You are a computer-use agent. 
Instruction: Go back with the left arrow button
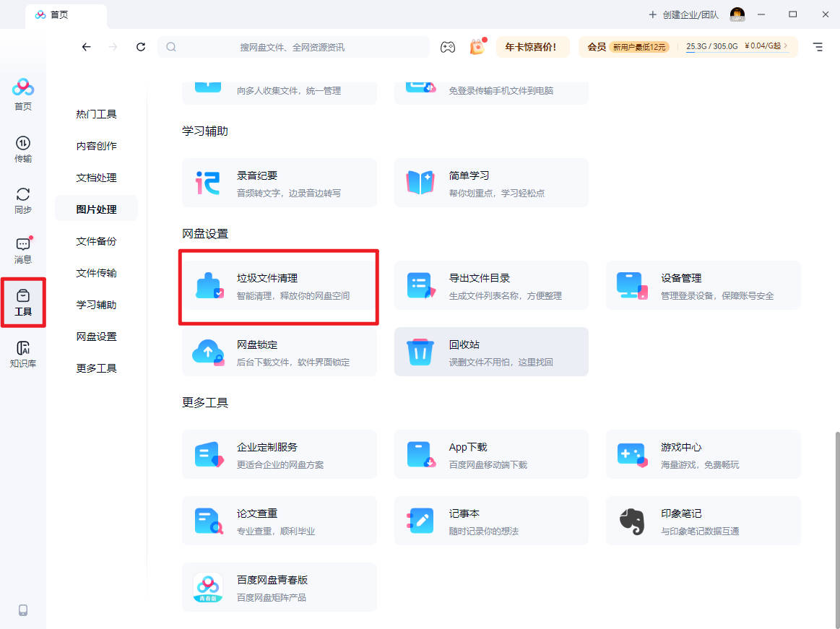[x=86, y=47]
